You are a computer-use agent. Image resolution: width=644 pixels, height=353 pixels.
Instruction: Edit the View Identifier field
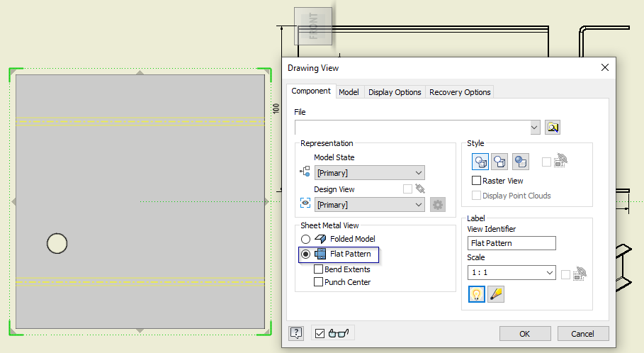[x=512, y=243]
